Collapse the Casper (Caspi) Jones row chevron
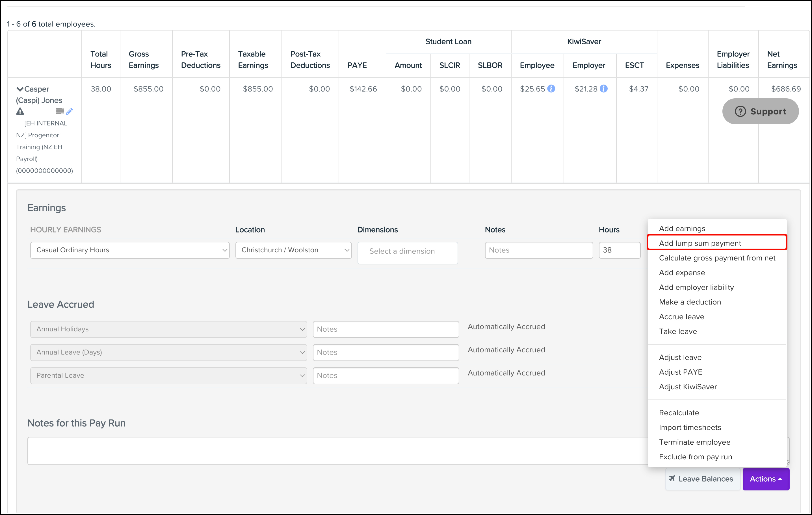 [20, 89]
